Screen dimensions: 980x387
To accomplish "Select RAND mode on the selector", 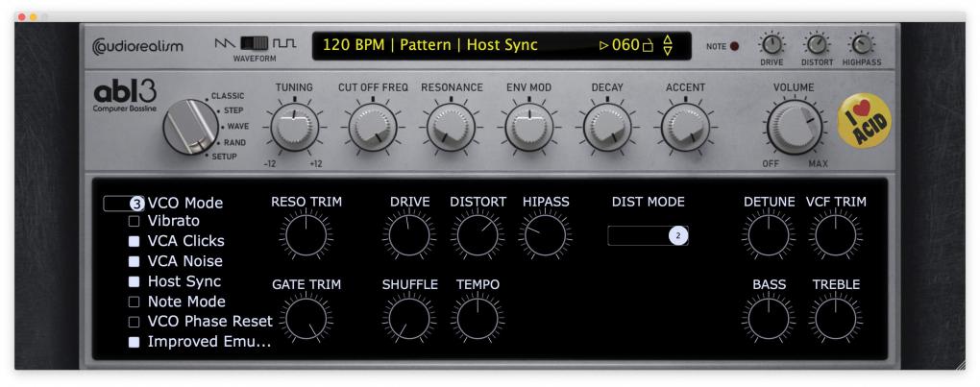I will pos(234,142).
